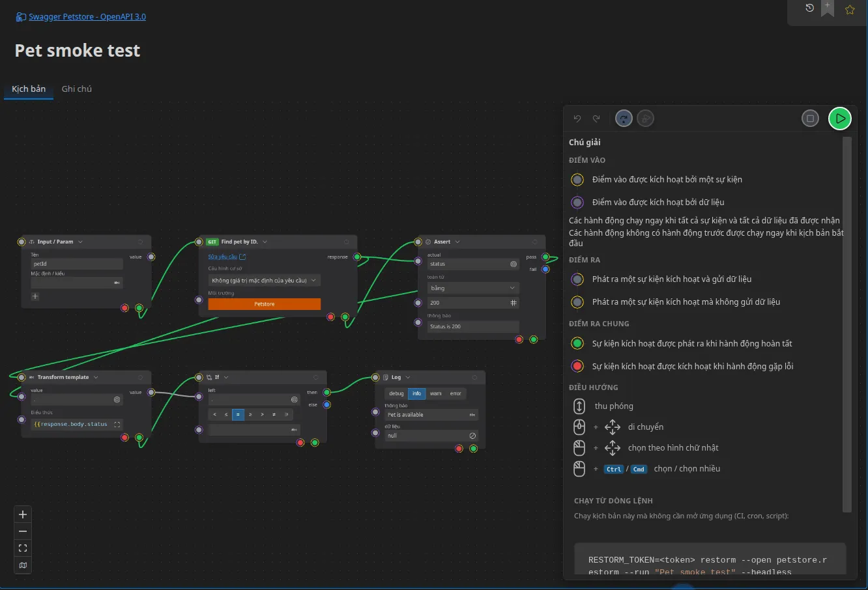Click the If 'then' output port
Image resolution: width=868 pixels, height=590 pixels.
326,392
